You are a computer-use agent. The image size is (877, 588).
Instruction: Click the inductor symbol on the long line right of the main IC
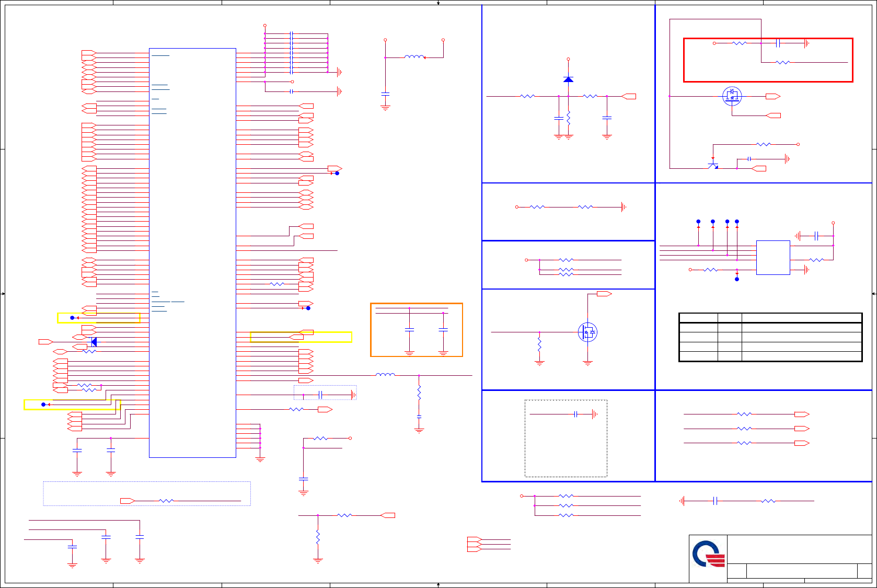[386, 375]
